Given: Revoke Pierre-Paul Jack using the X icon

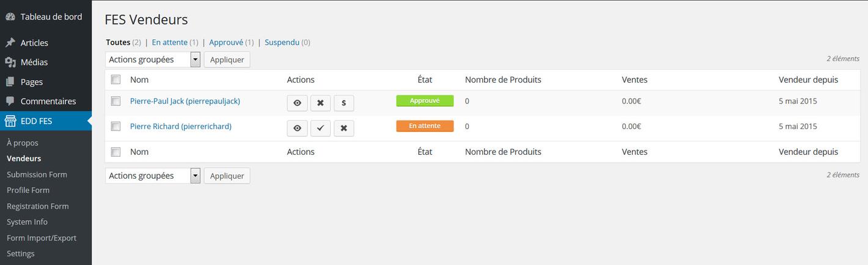Looking at the screenshot, I should click(320, 103).
